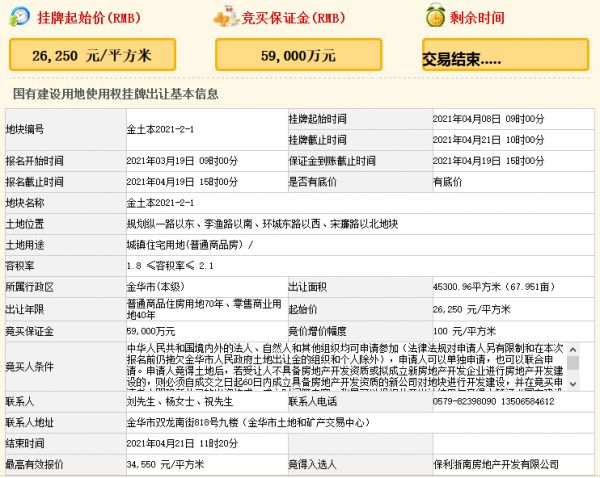Click the 地块编号 label cell
Viewport: 600px width, 478px height.
66,129
